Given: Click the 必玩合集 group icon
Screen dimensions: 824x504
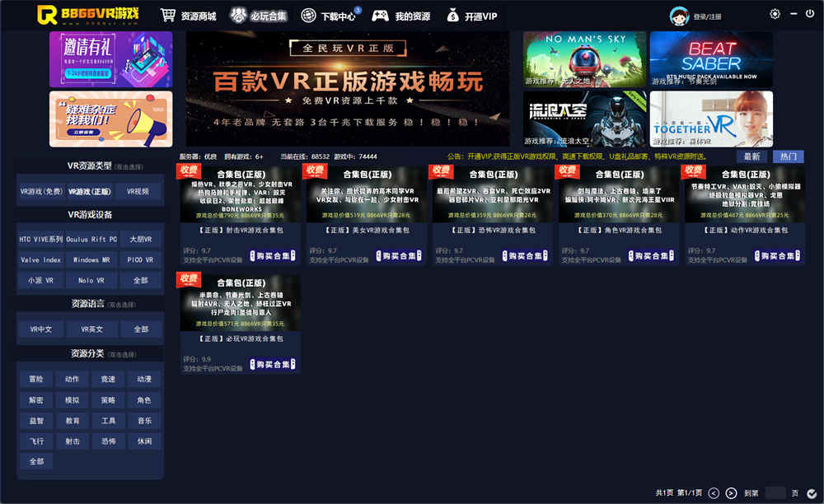Looking at the screenshot, I should (238, 15).
